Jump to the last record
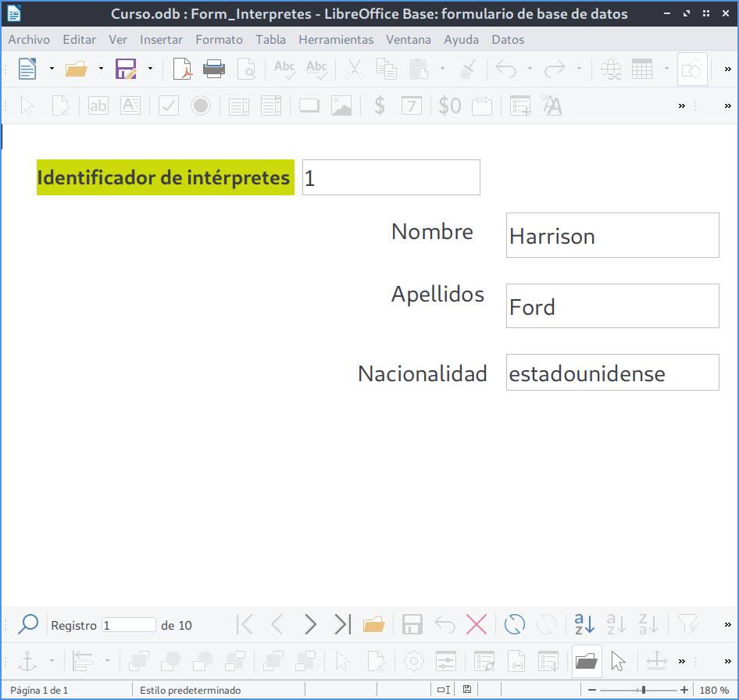Screen dimensions: 739x700 [x=342, y=624]
